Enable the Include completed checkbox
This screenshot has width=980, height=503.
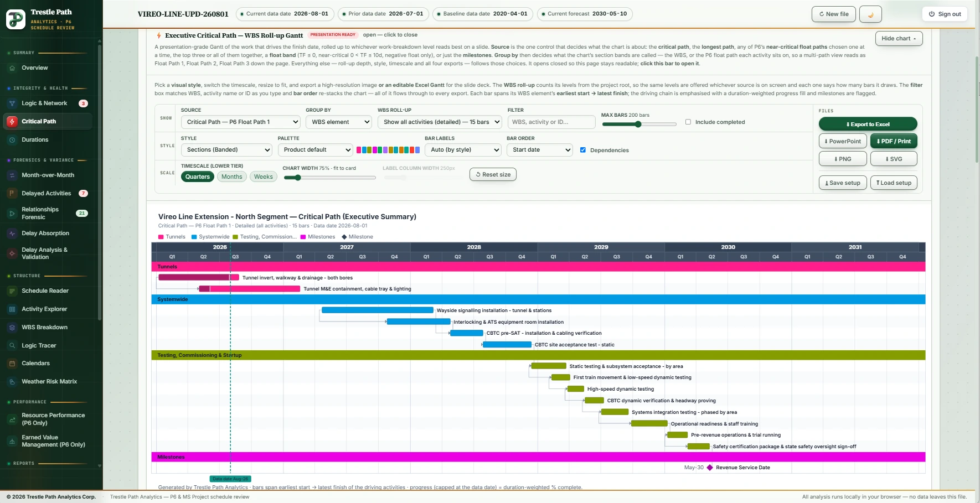coord(688,122)
